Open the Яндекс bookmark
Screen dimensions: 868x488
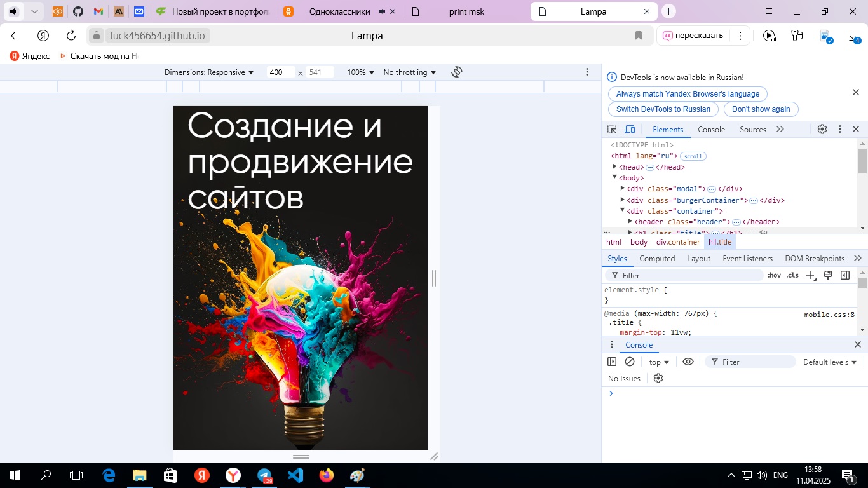coord(30,56)
